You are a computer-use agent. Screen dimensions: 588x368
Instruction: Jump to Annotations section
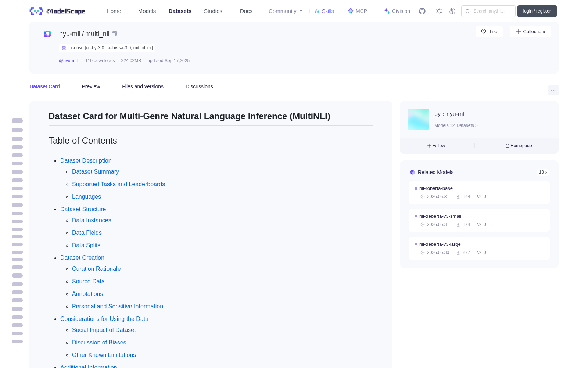pos(87,294)
